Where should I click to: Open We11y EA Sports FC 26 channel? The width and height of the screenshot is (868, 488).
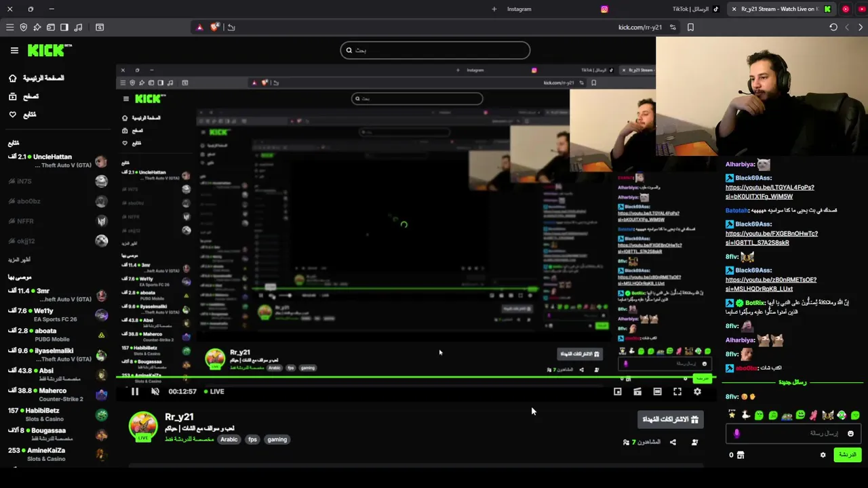tap(57, 314)
